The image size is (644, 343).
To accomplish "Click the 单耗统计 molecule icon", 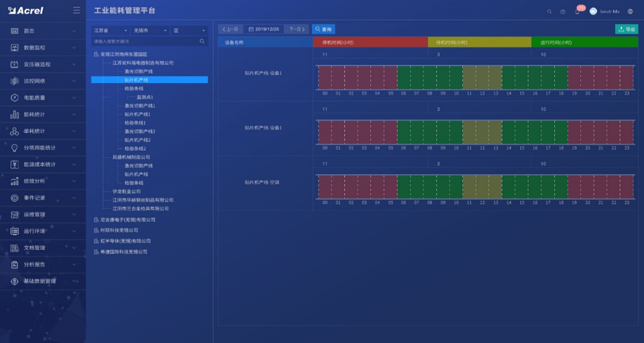I will click(x=14, y=131).
